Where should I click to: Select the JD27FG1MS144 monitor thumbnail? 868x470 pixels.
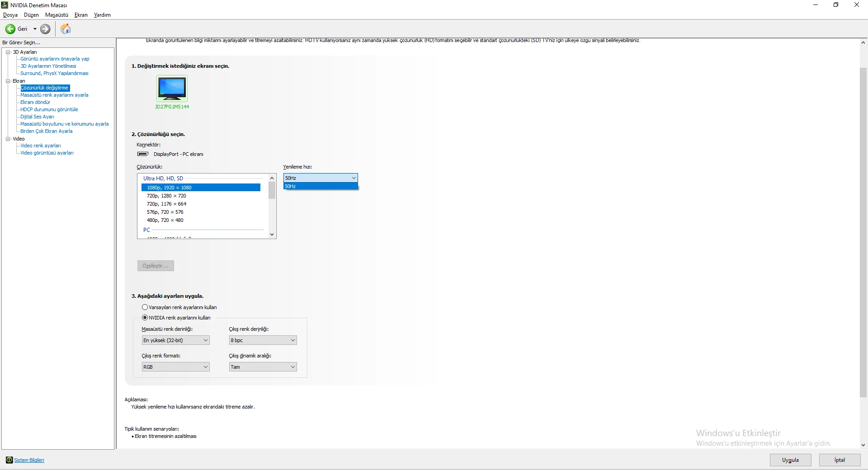tap(172, 89)
